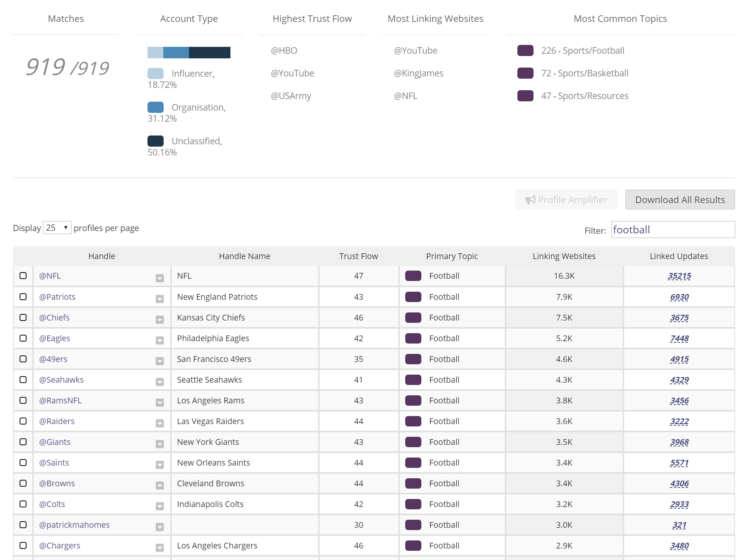The height and width of the screenshot is (560, 744).
Task: Open the @RamsNFL handle dropdown arrow
Action: [160, 403]
